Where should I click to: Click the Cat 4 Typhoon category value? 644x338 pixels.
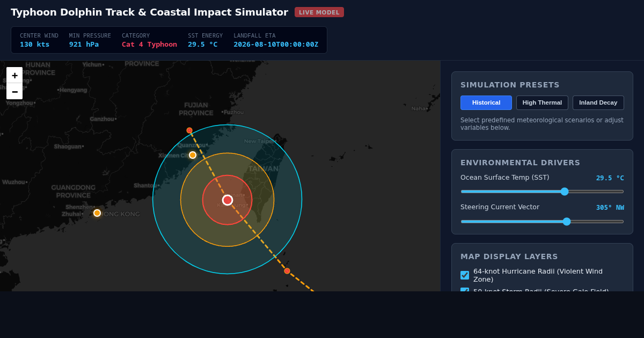149,45
